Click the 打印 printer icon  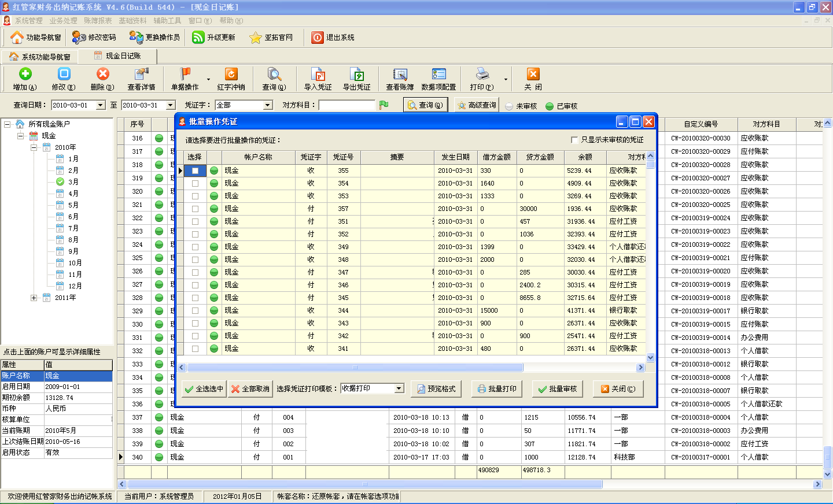click(x=482, y=74)
